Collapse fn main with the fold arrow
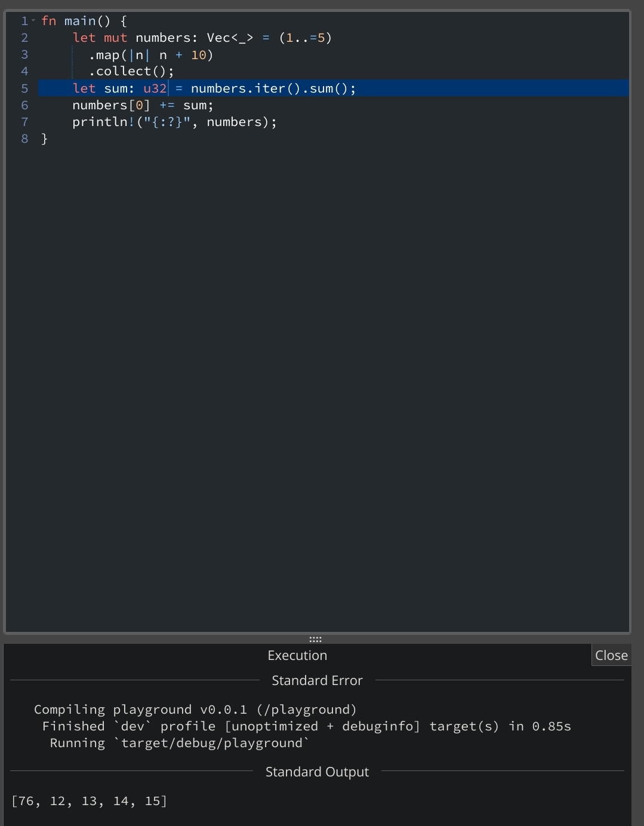644x826 pixels. [33, 21]
